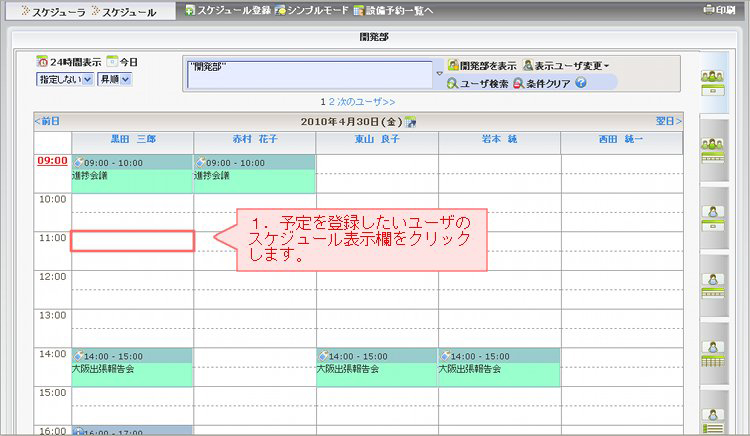This screenshot has width=750, height=436.
Task: Select sixth sidebar personal list view icon
Action: point(713,421)
